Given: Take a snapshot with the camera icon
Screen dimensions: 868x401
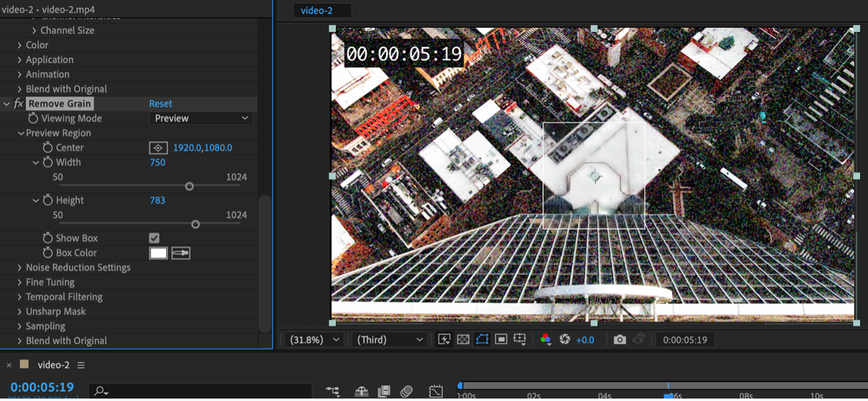Looking at the screenshot, I should pos(619,340).
